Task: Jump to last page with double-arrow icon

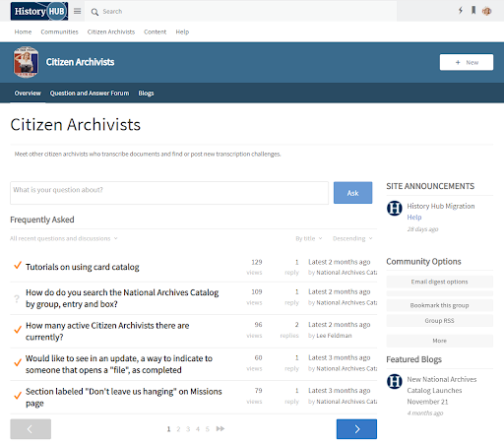Action: pyautogui.click(x=220, y=428)
